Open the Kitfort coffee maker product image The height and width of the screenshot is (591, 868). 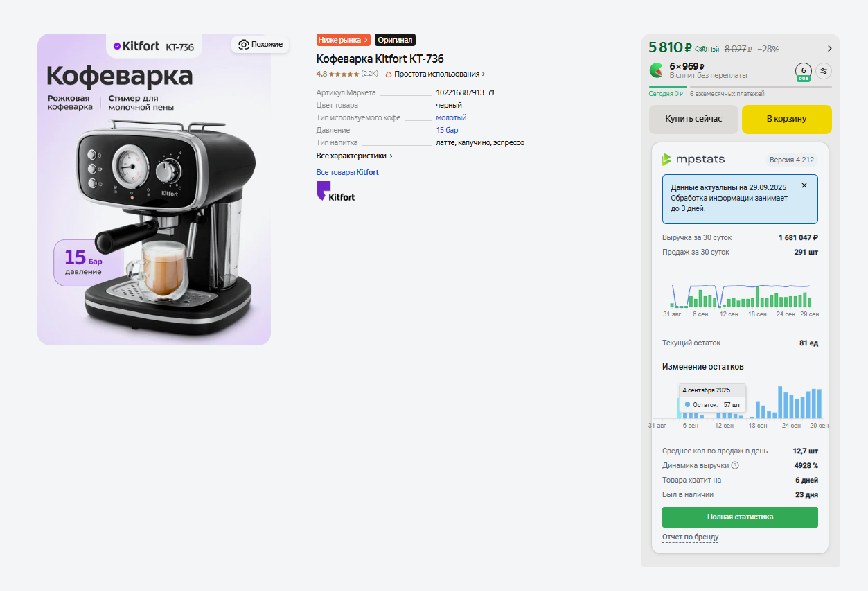(x=154, y=189)
